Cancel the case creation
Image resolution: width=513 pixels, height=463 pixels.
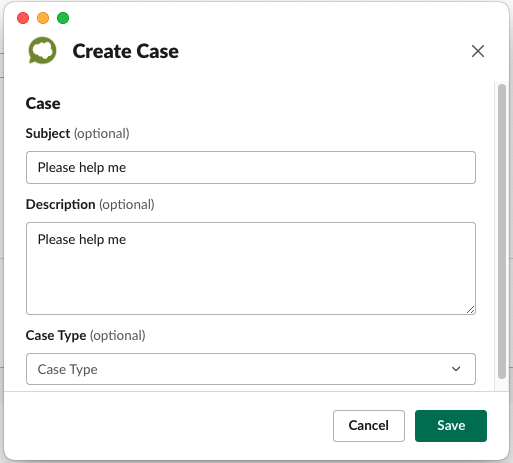[x=369, y=426]
